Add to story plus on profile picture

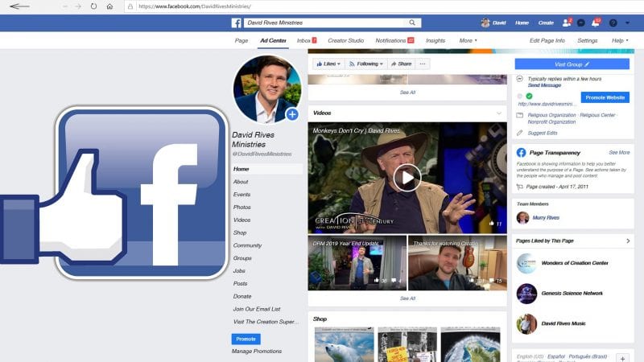[292, 114]
